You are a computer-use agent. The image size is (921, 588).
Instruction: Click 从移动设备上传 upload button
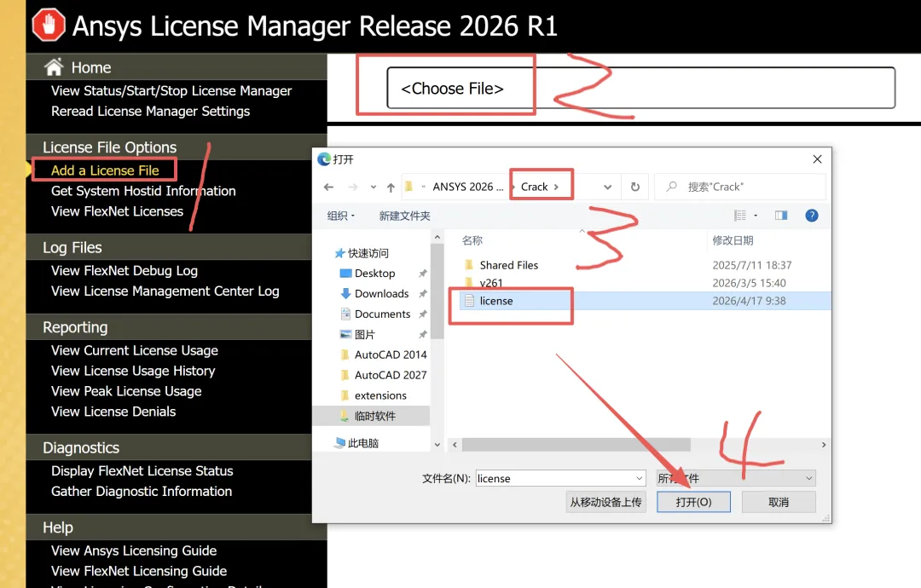pos(605,502)
